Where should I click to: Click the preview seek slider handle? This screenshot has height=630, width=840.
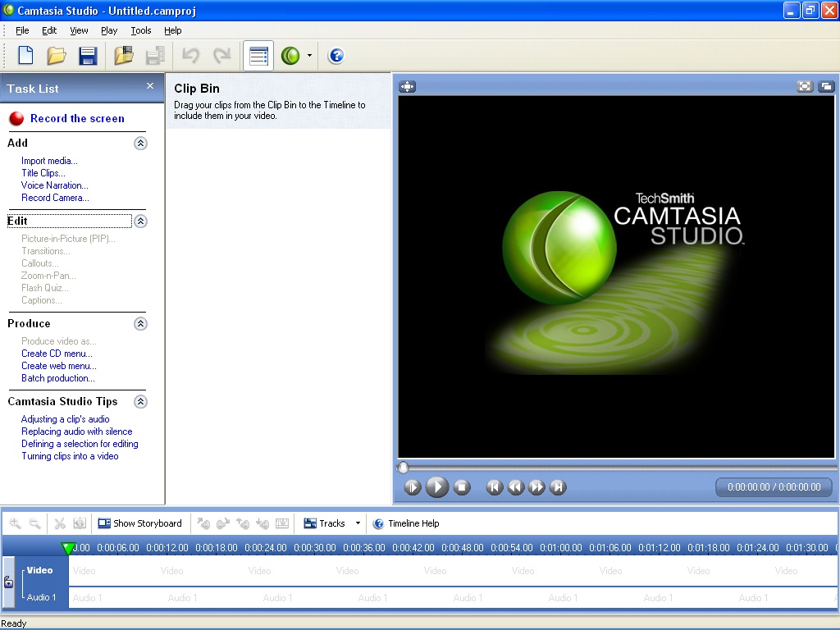click(x=403, y=468)
